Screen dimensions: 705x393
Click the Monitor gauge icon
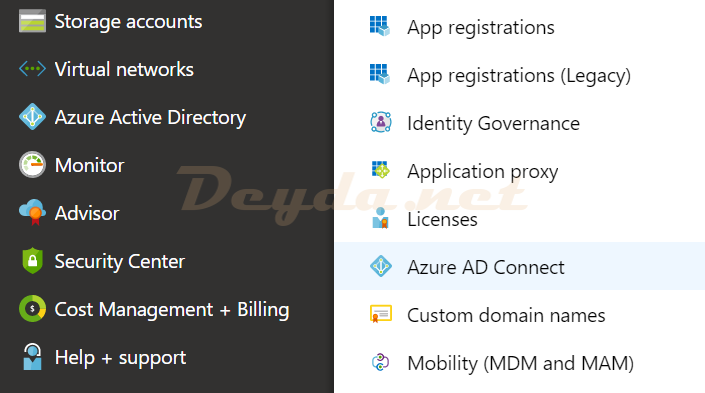point(32,165)
